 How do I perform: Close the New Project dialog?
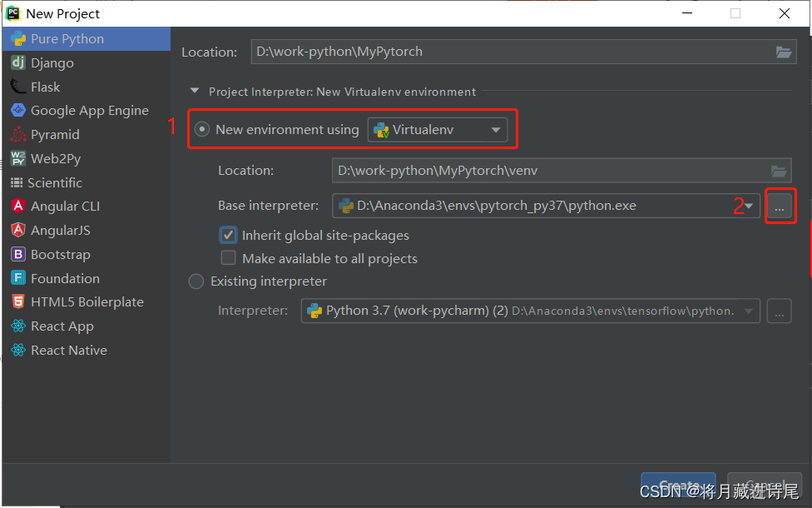[x=785, y=13]
